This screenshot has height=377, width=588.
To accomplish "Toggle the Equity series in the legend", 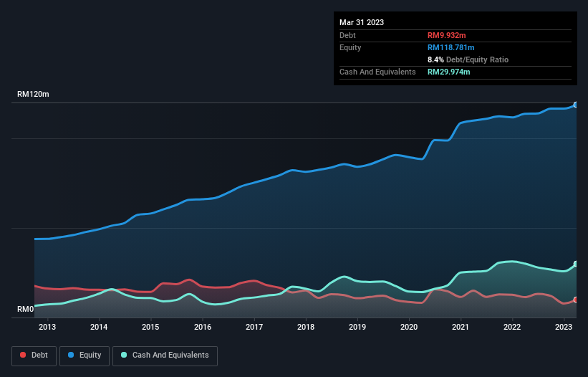I will point(85,355).
